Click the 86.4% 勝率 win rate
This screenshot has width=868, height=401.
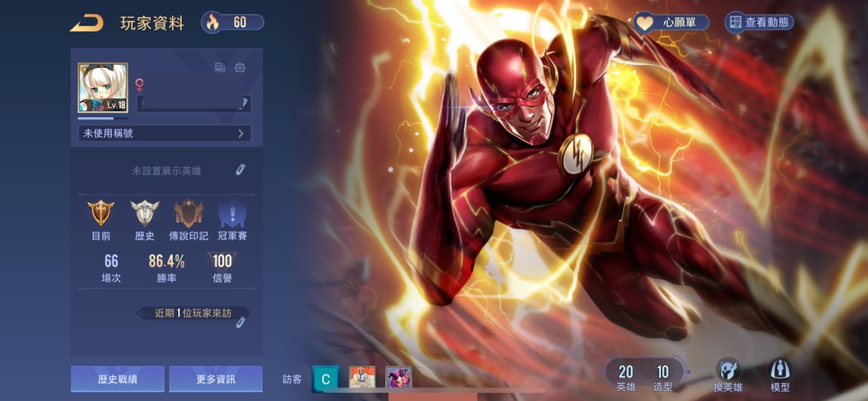[x=167, y=268]
